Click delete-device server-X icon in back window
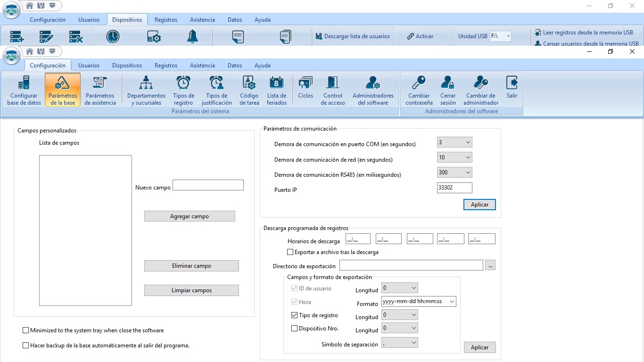 (76, 36)
